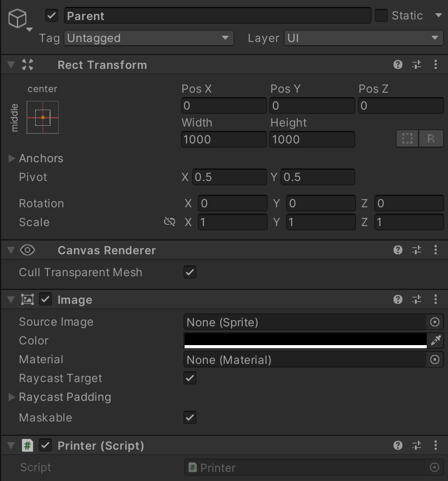Open Source Image object picker
The image size is (448, 481).
tap(435, 322)
